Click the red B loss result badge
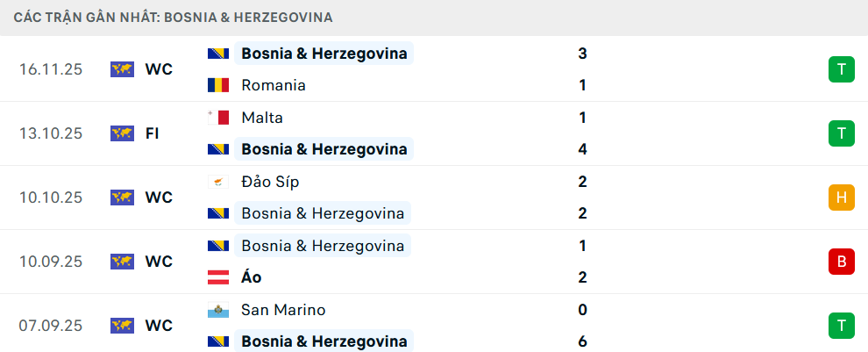 841,262
